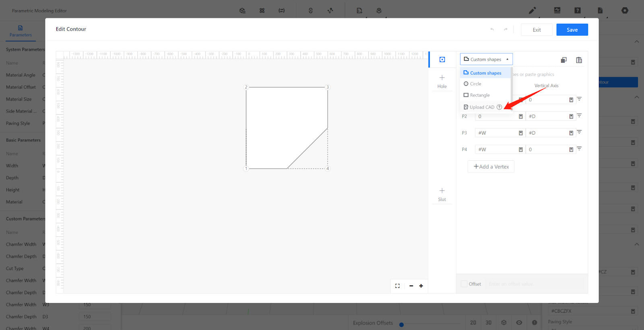Open P4 vertex options menu icon
This screenshot has width=644, height=330.
(x=579, y=149)
